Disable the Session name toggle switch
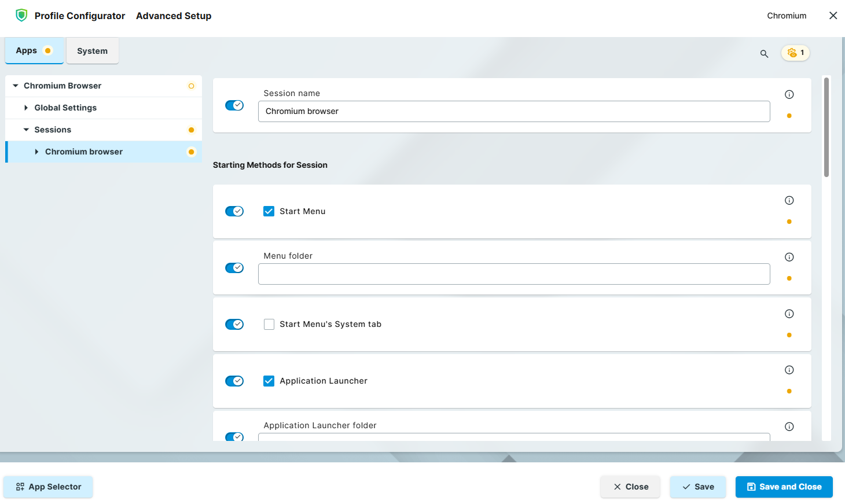Viewport: 845px width, 504px height. tap(234, 105)
